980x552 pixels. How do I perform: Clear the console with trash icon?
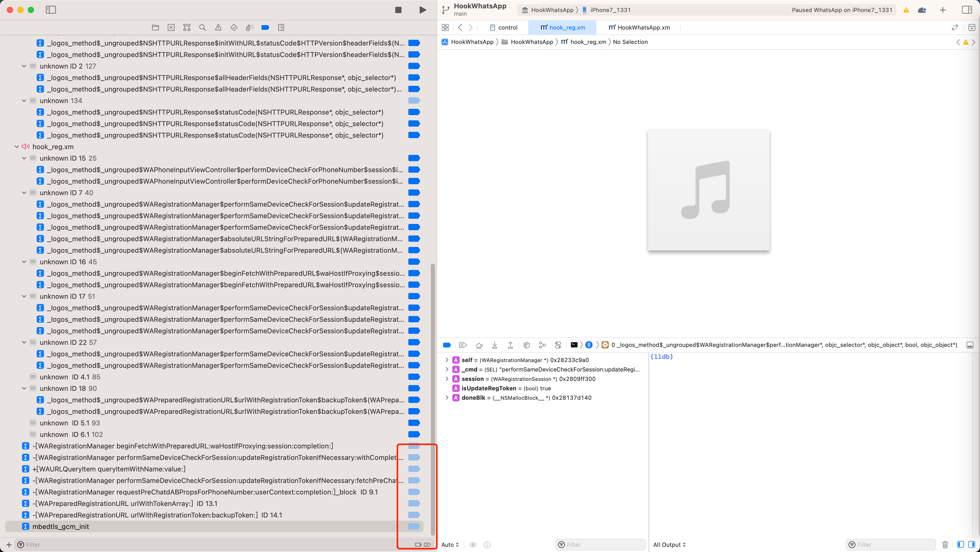click(945, 544)
